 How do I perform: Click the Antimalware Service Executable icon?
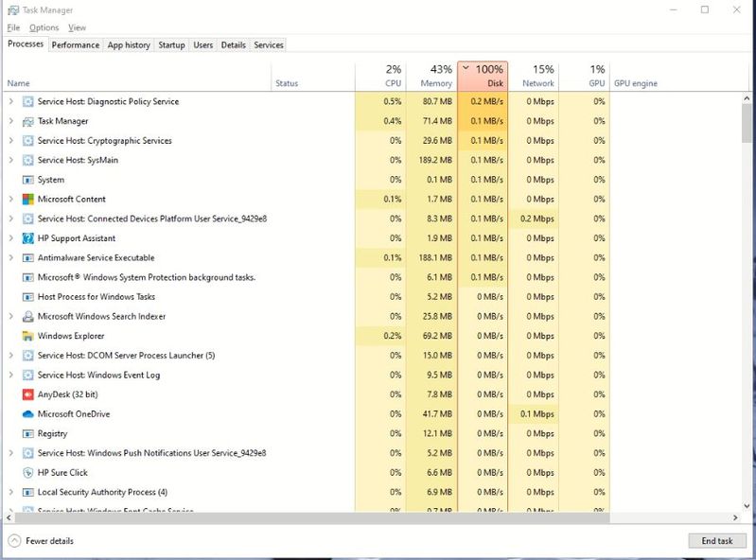coord(28,258)
